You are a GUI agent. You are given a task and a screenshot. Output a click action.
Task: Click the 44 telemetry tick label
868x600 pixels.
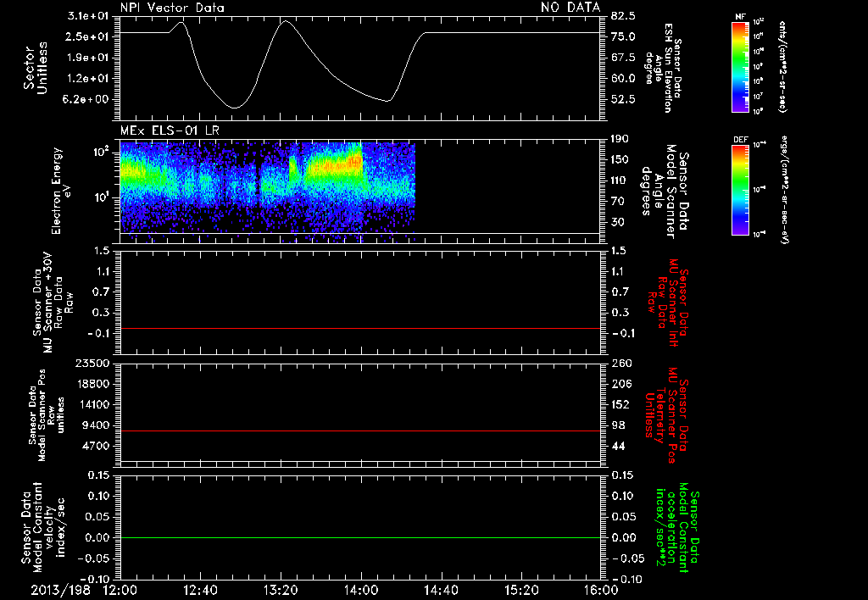point(618,446)
